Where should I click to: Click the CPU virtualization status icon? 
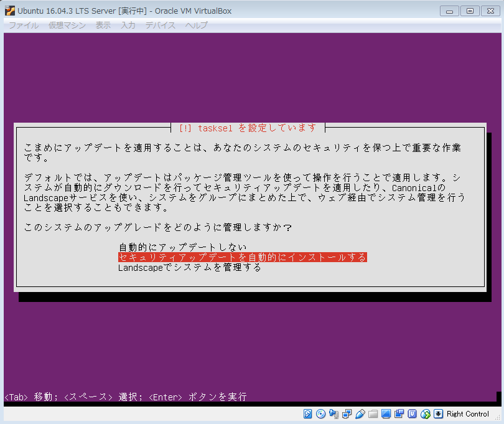(412, 414)
